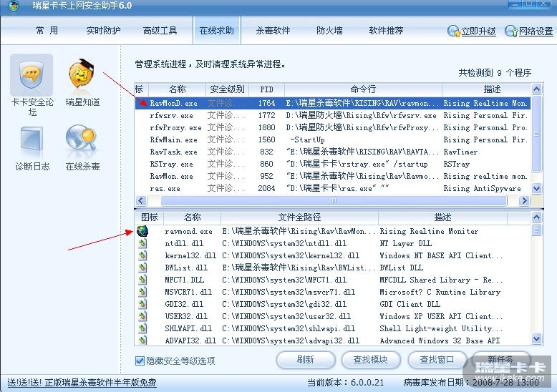Viewport: 557px width, 392px height.
Task: Sort processes by the 命令行 column header
Action: 363,89
